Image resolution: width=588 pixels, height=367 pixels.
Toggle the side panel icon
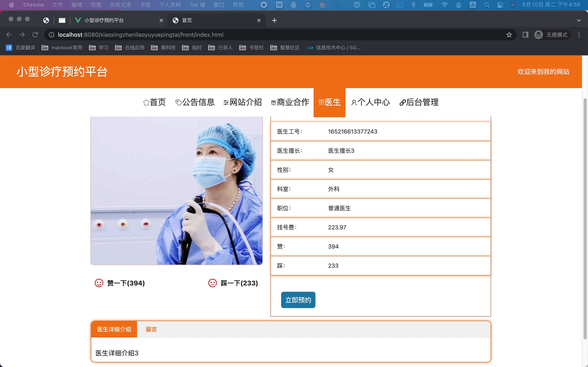tap(525, 35)
